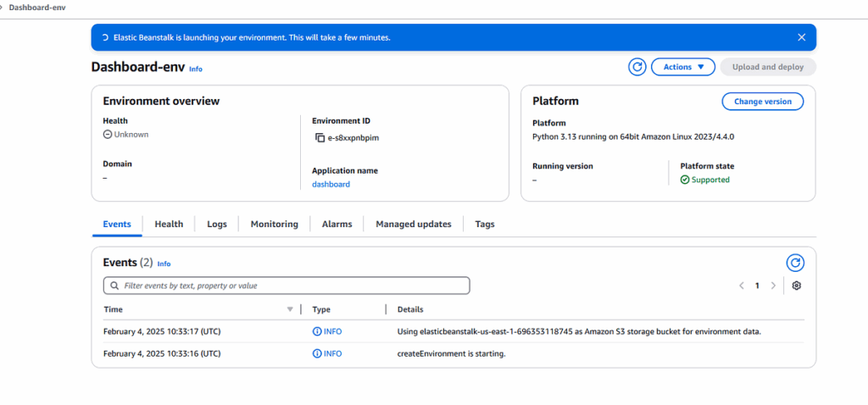The height and width of the screenshot is (405, 868).
Task: Open the dashboard application name link
Action: click(331, 184)
